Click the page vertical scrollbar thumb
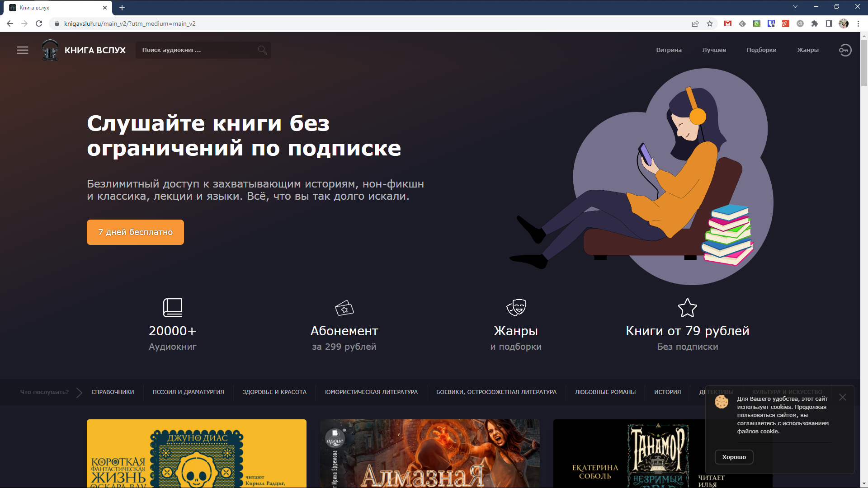 point(864,63)
